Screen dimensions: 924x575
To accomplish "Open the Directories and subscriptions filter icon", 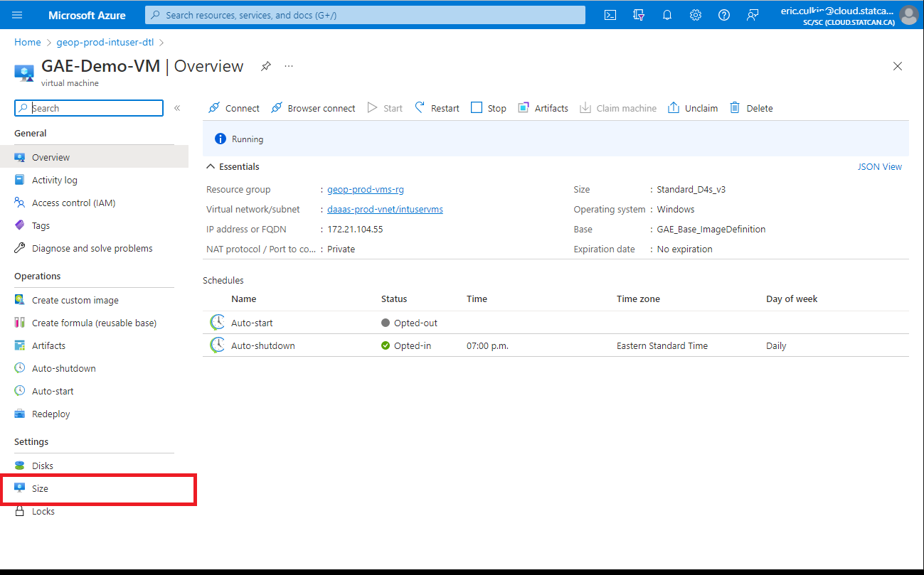I will (x=638, y=15).
